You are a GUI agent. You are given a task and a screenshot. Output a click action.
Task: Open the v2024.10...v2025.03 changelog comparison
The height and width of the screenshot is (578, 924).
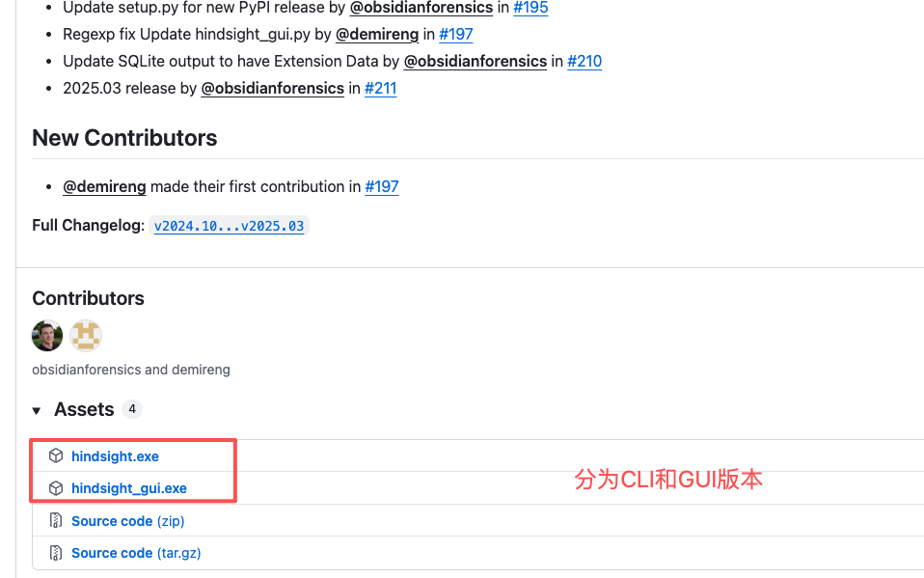tap(229, 226)
